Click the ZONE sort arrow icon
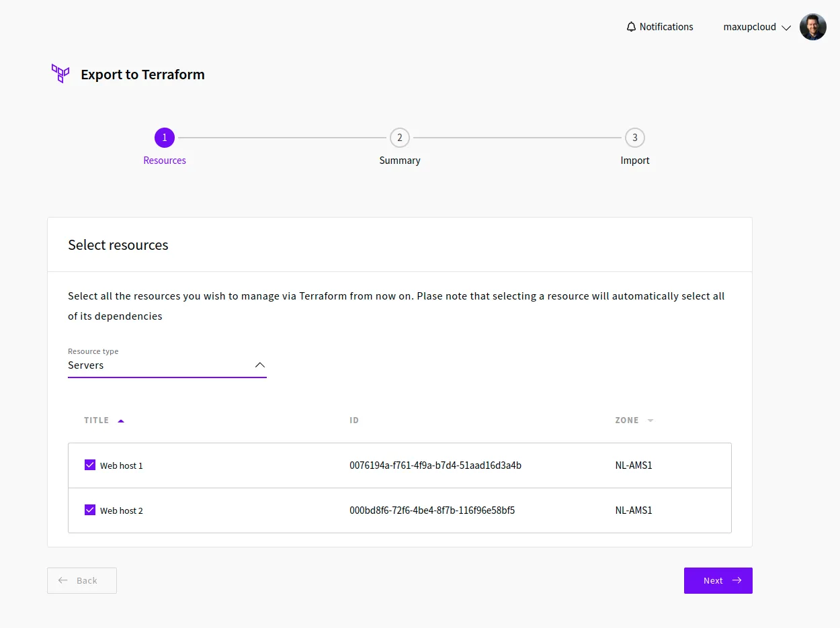This screenshot has width=840, height=628. tap(650, 420)
